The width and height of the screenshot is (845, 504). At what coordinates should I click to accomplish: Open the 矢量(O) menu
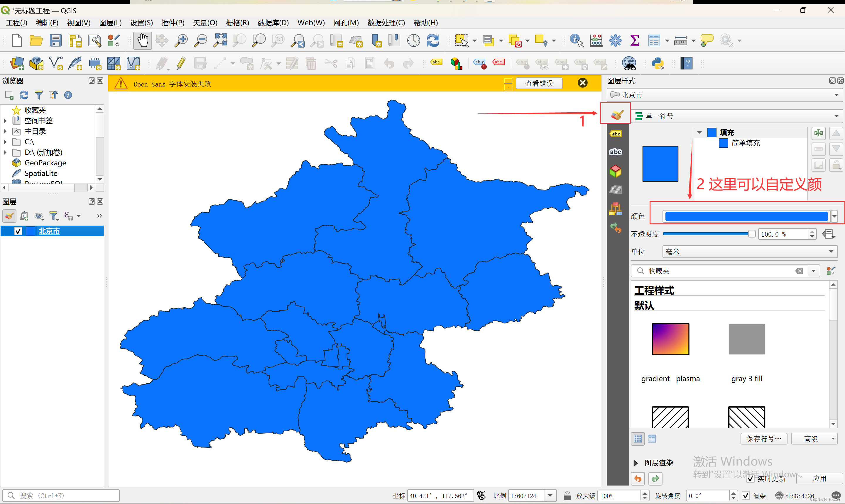(205, 23)
